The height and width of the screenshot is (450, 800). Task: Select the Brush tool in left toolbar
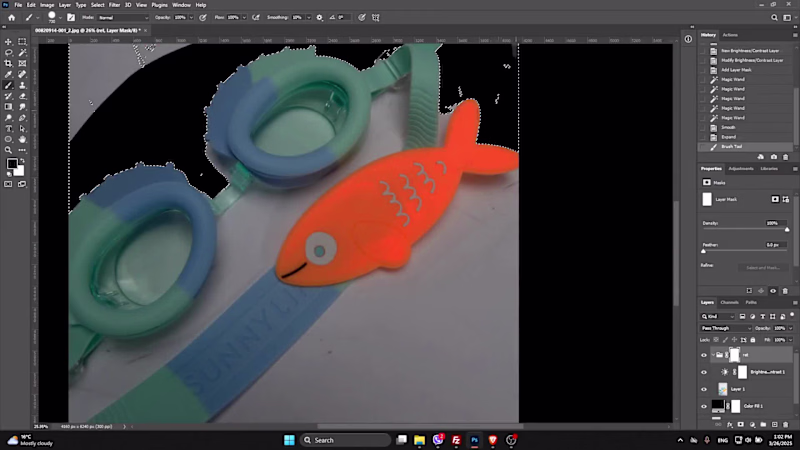pyautogui.click(x=9, y=85)
